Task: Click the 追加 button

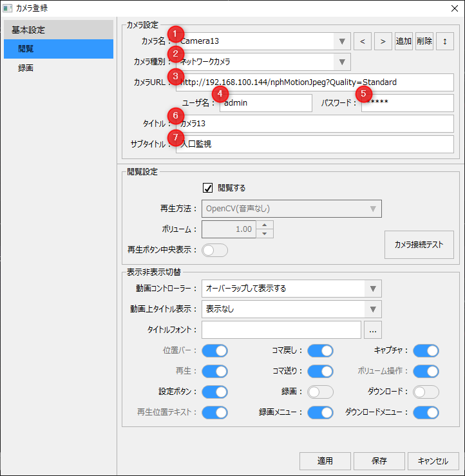Action: [x=404, y=41]
